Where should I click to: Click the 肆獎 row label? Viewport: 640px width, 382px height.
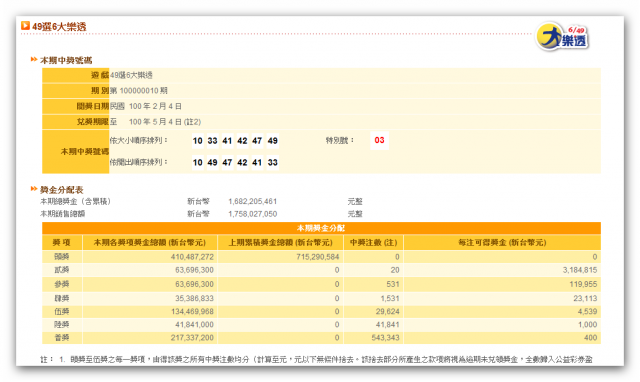[x=62, y=298]
